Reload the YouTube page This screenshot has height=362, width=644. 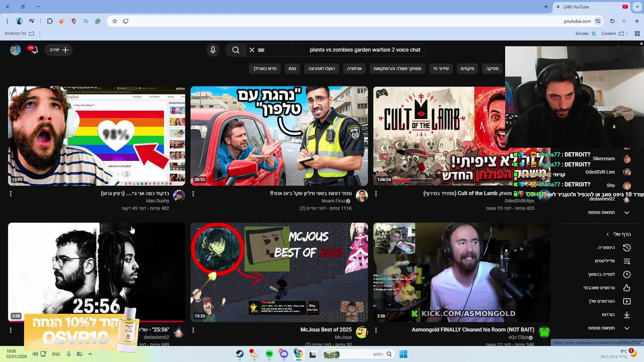point(612,21)
